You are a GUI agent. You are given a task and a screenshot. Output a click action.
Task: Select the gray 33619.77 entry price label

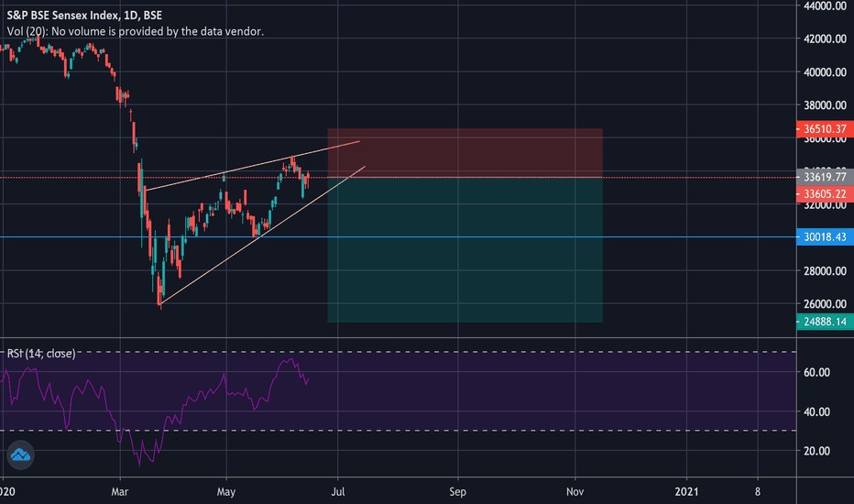pos(825,177)
